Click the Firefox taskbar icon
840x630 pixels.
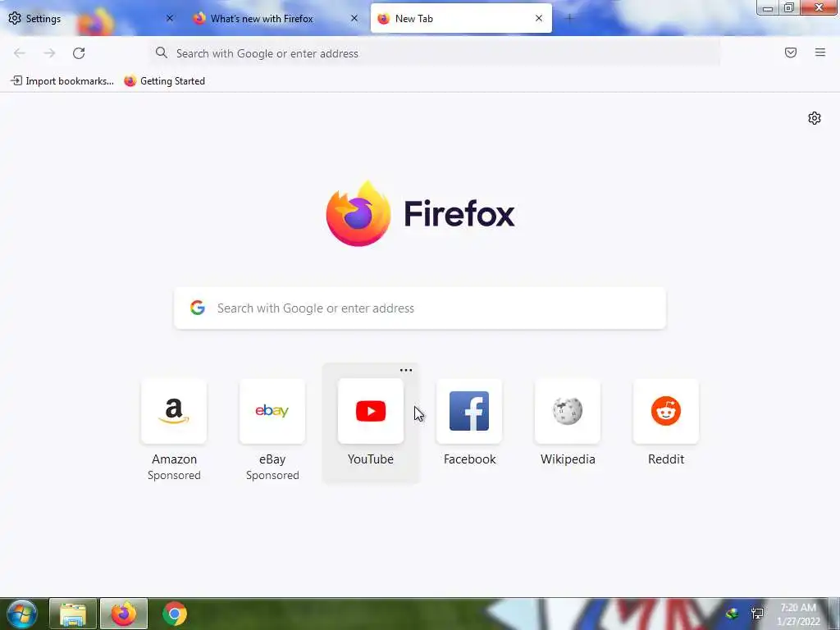pos(124,614)
